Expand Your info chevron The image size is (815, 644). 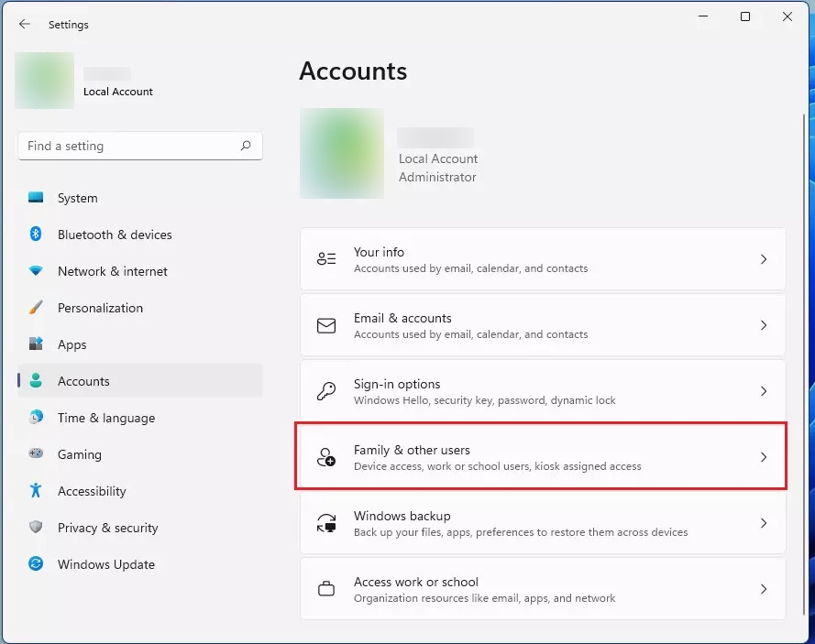click(764, 259)
